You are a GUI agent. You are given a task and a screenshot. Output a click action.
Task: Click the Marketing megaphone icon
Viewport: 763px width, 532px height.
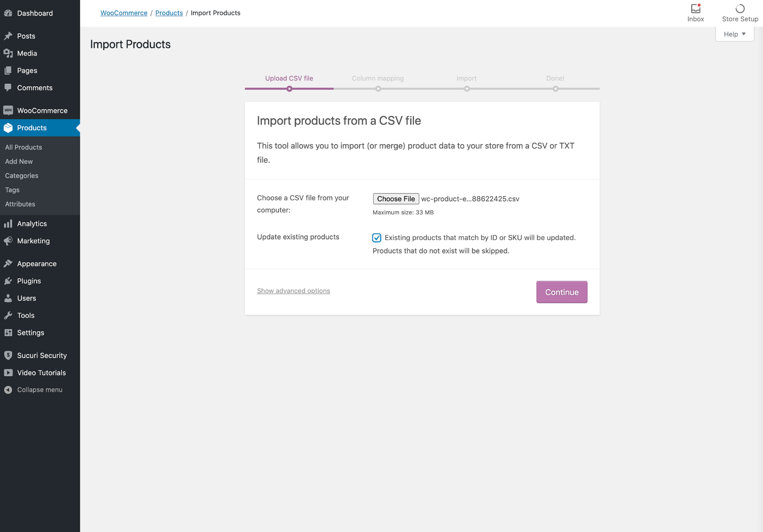(8, 241)
